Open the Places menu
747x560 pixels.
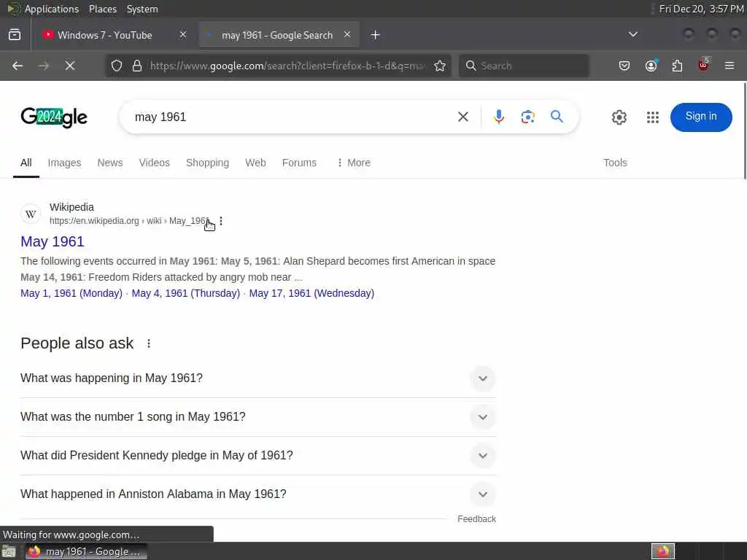point(103,9)
